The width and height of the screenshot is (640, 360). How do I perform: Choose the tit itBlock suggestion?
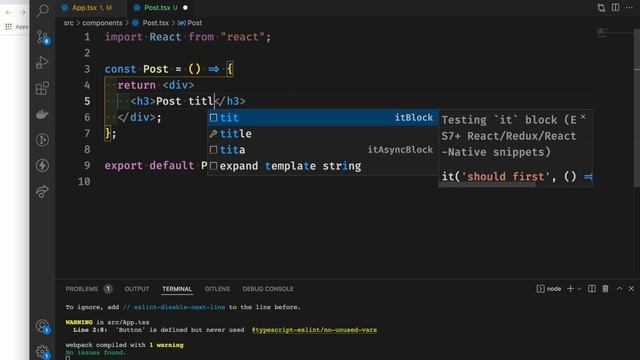click(322, 118)
